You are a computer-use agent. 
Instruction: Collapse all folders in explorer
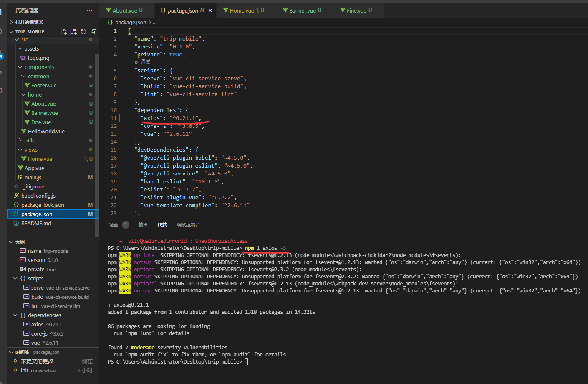93,32
